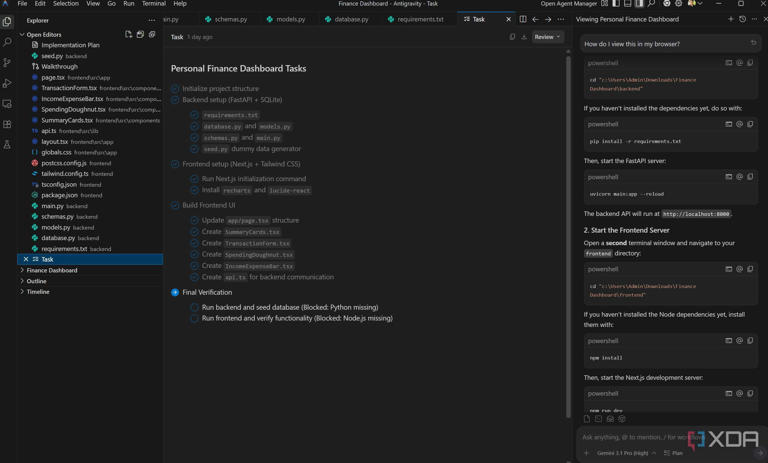
Task: Toggle the agent side panel layout icon
Action: [639, 3]
